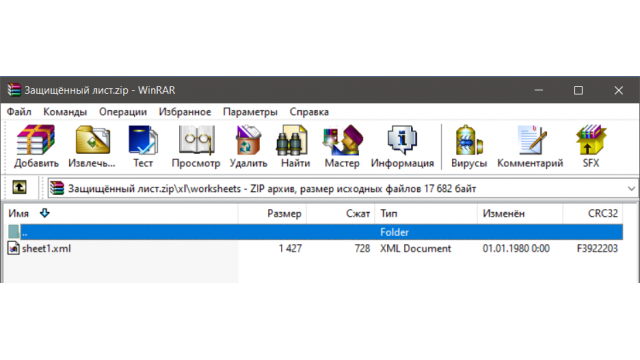
Task: Click the SFX self-extracting archive icon
Action: click(591, 140)
